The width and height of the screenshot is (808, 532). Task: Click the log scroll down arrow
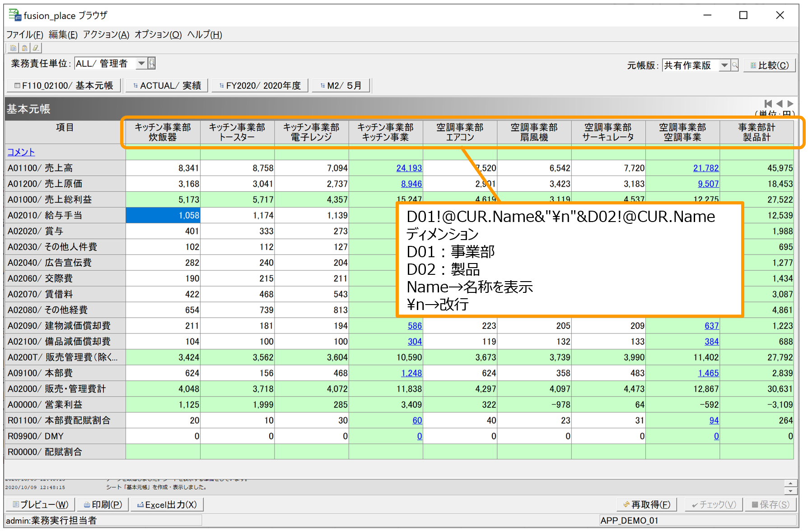pos(790,490)
